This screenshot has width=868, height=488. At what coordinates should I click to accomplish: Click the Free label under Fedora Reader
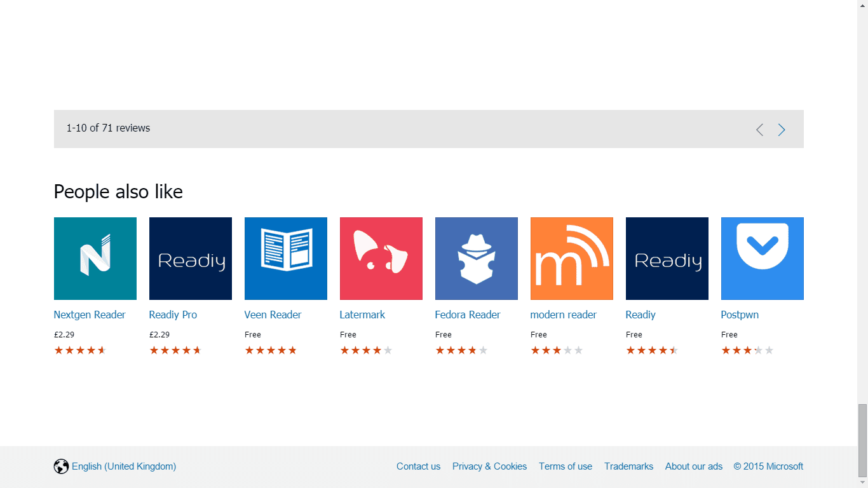(444, 334)
